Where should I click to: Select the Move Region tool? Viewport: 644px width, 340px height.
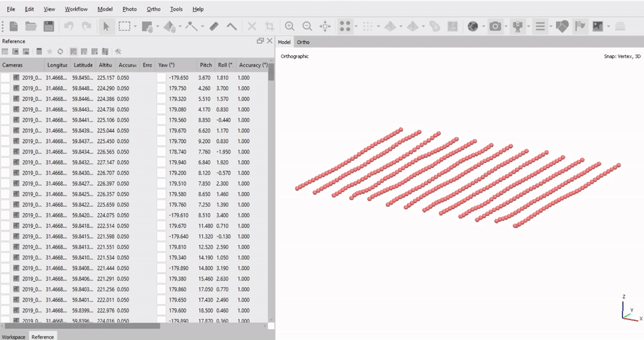click(x=147, y=26)
